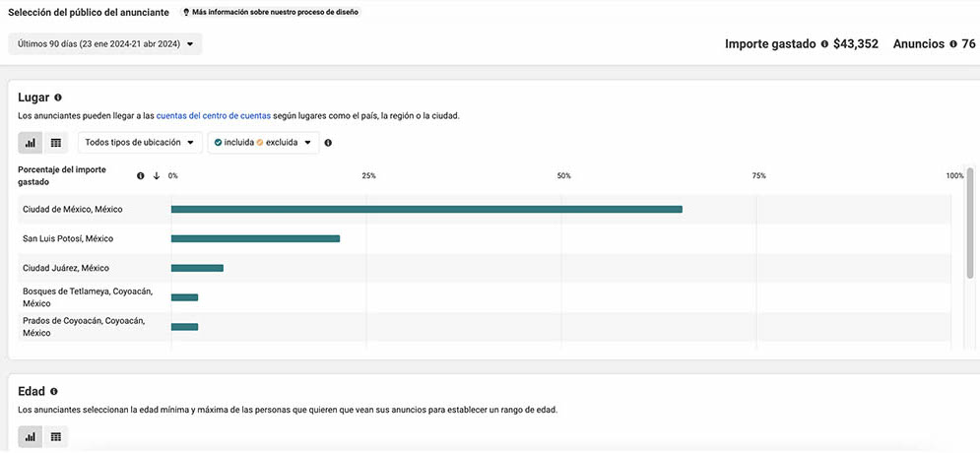Open the incluida excluida filter dropdown
This screenshot has width=980, height=453.
pos(263,143)
